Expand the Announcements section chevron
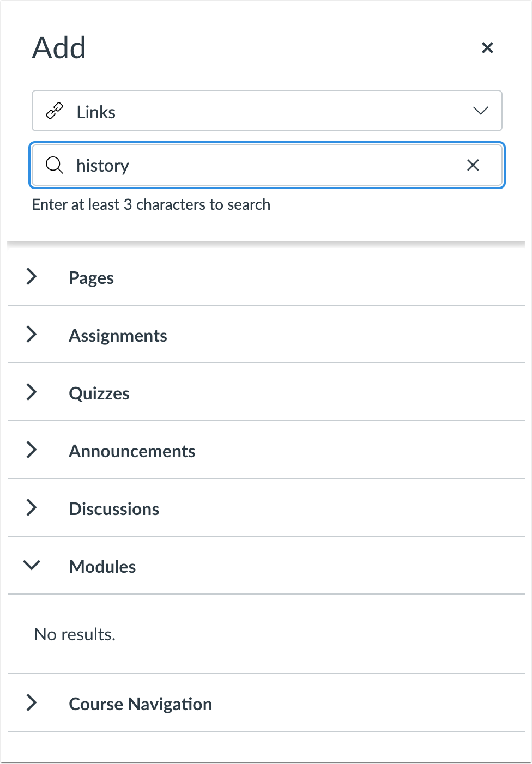 tap(32, 450)
